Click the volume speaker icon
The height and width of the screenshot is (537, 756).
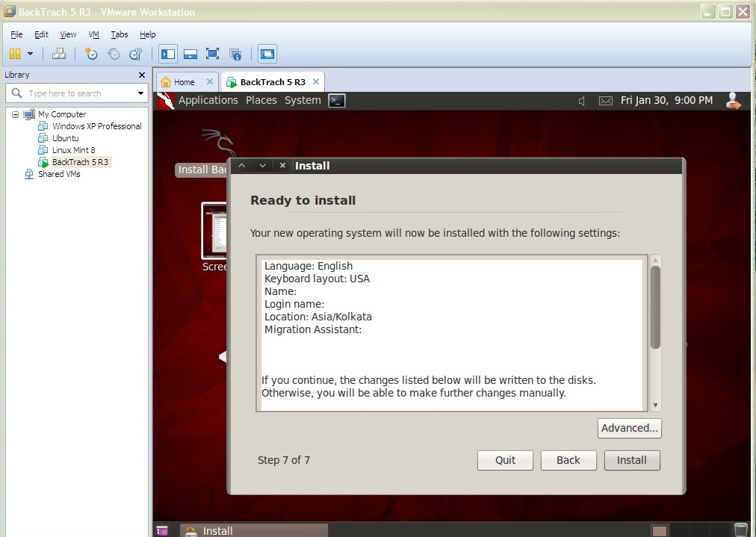(x=582, y=101)
